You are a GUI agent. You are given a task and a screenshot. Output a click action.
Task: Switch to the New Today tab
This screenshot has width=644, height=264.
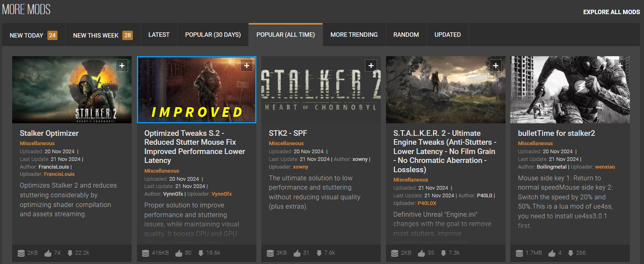(x=33, y=35)
